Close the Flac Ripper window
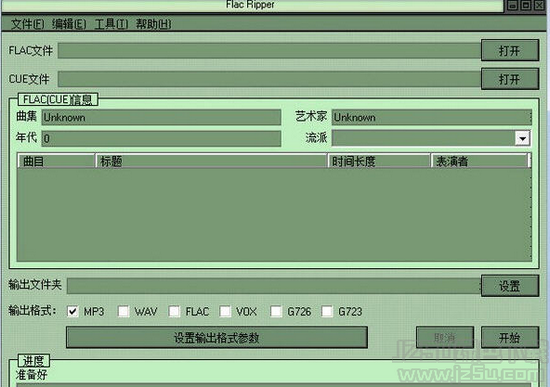 tap(539, 5)
